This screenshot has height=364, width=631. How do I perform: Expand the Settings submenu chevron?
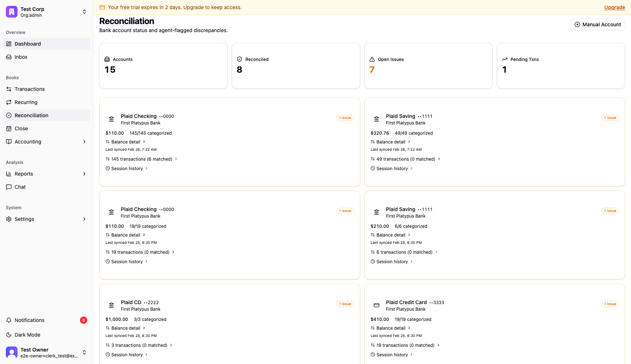pyautogui.click(x=84, y=219)
